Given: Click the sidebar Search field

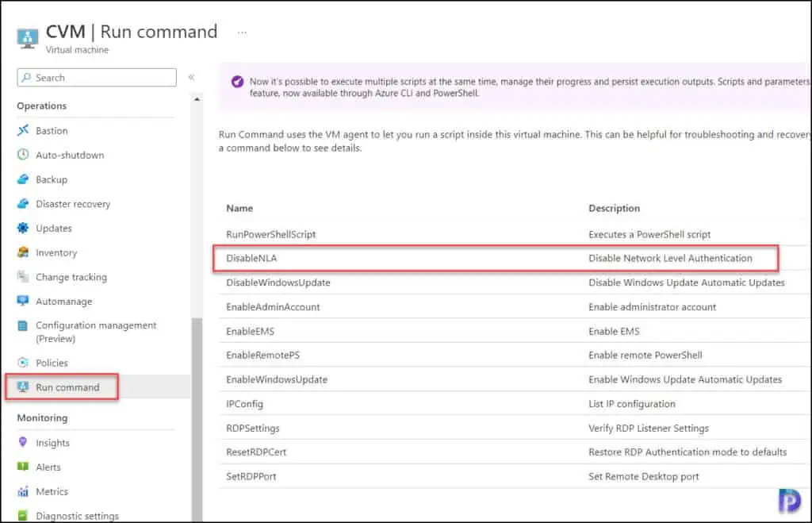Looking at the screenshot, I should click(x=97, y=77).
